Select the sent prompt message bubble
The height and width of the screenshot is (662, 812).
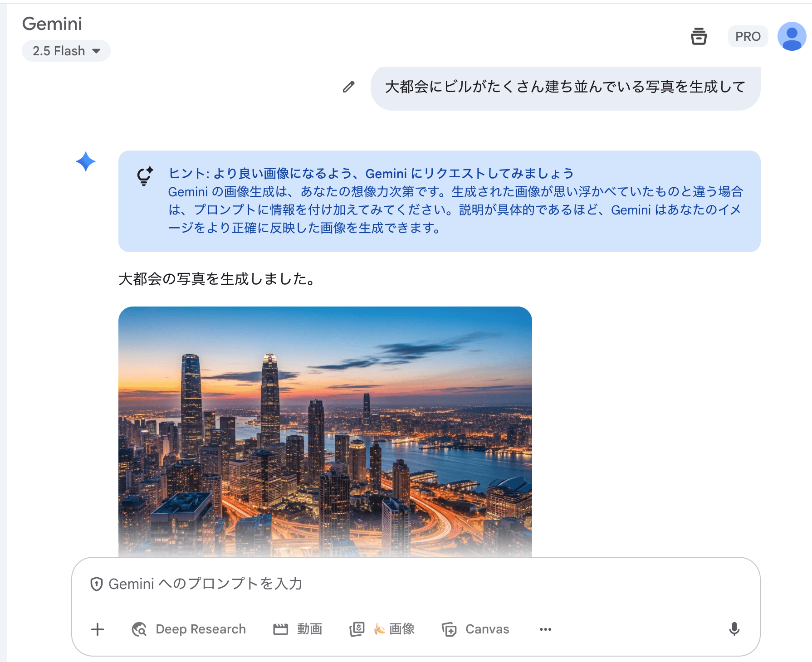click(565, 87)
